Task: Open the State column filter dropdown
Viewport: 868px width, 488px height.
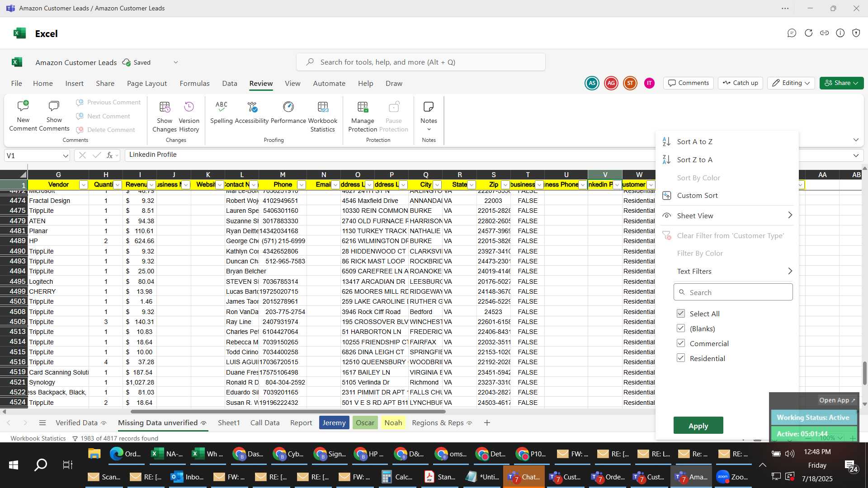Action: point(472,185)
